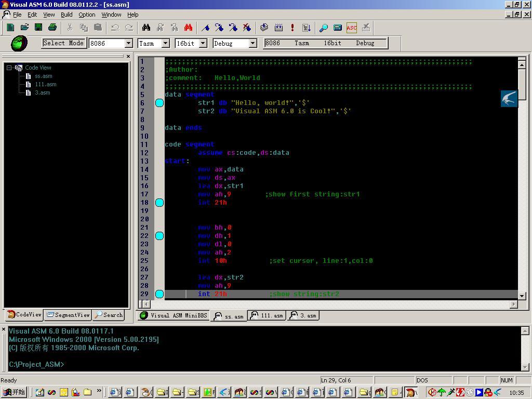Open the View menu
This screenshot has height=399, width=532.
(x=49, y=15)
